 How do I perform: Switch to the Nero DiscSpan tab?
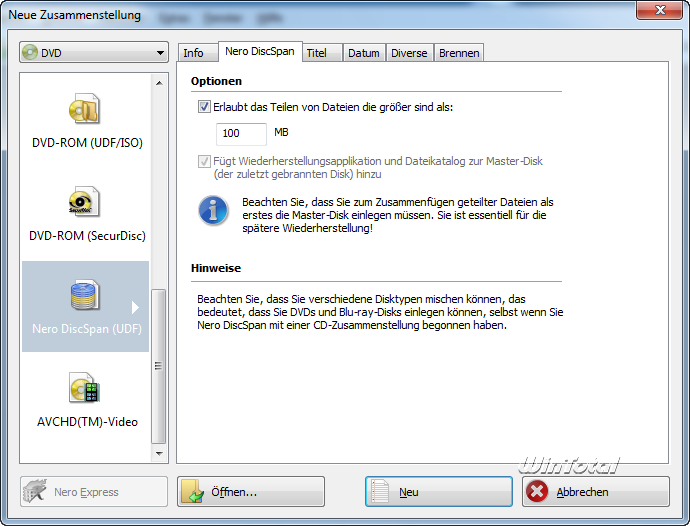pyautogui.click(x=260, y=51)
